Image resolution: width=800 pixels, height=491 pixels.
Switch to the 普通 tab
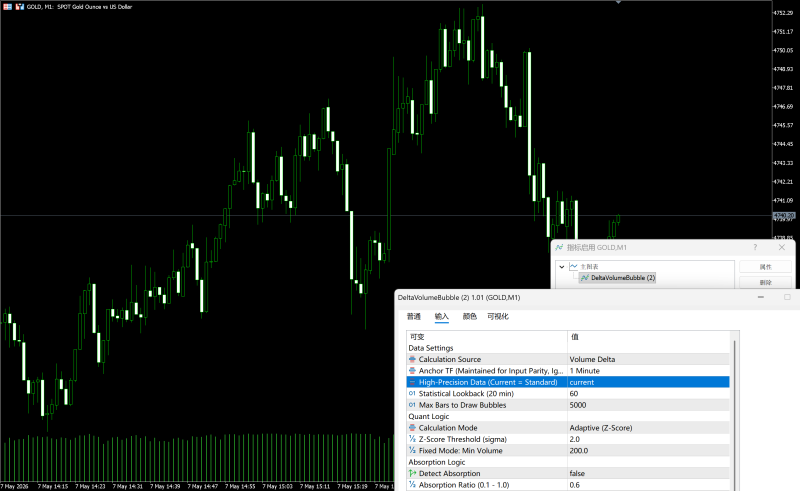[414, 316]
